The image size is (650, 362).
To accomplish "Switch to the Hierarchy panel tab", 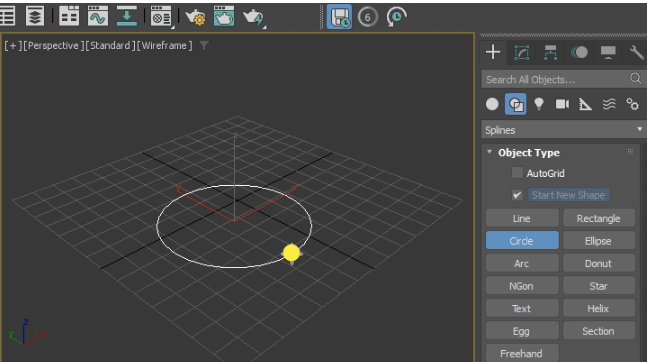I will 550,53.
